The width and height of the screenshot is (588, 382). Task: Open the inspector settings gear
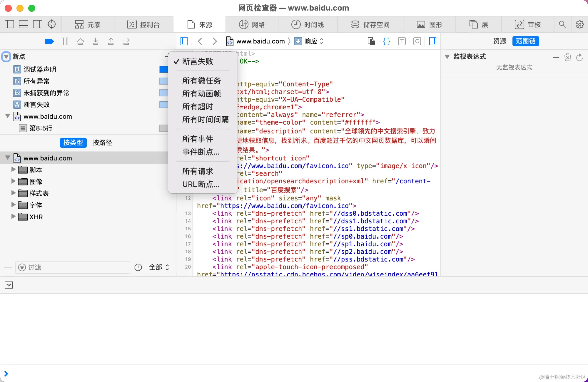[579, 24]
